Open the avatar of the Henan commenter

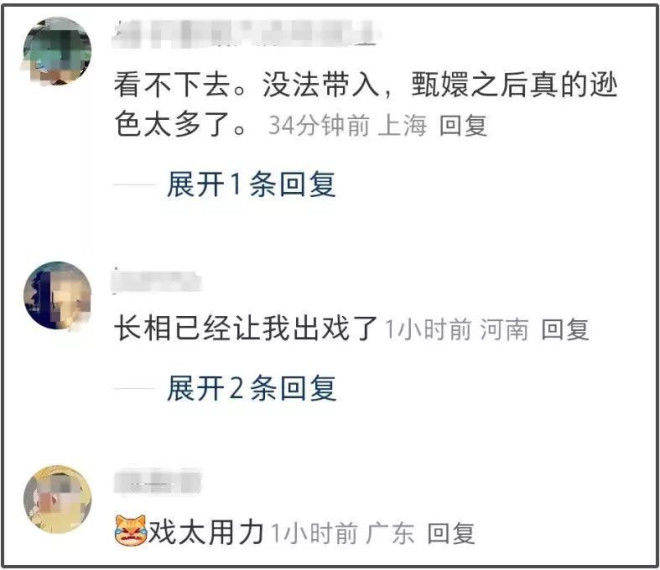point(57,295)
